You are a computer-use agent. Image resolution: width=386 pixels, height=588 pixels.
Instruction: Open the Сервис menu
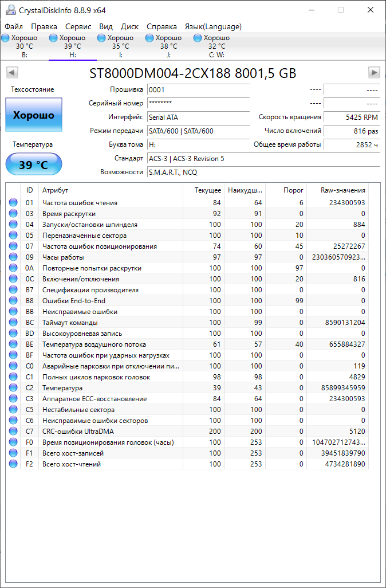tap(78, 26)
